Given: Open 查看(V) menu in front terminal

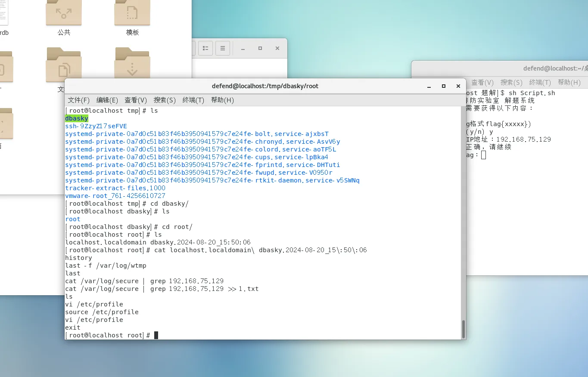Looking at the screenshot, I should [x=136, y=100].
